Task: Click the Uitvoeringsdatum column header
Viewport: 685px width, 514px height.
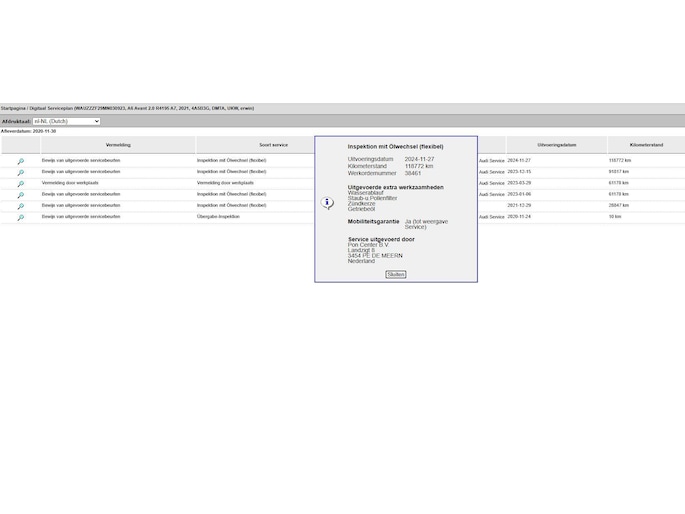Action: click(556, 145)
